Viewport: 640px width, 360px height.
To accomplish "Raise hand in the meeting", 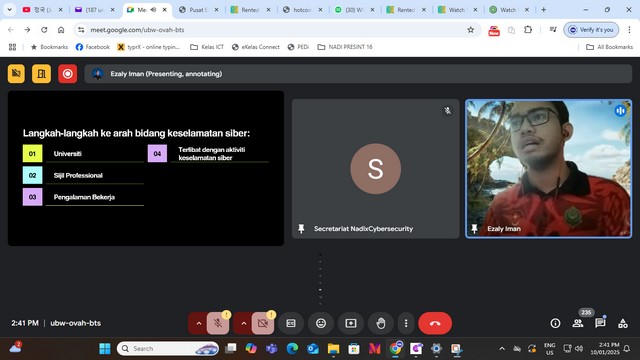I will coord(381,323).
